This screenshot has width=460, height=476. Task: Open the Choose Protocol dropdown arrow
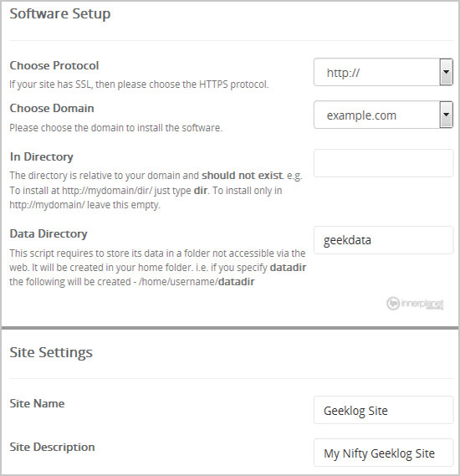pos(446,72)
